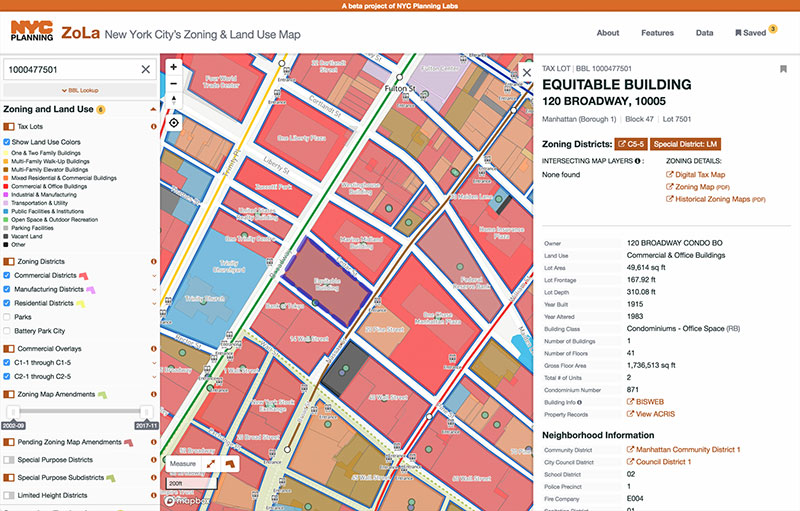Image resolution: width=800 pixels, height=511 pixels.
Task: Collapse the Zoning and Land Use section
Action: tap(154, 108)
